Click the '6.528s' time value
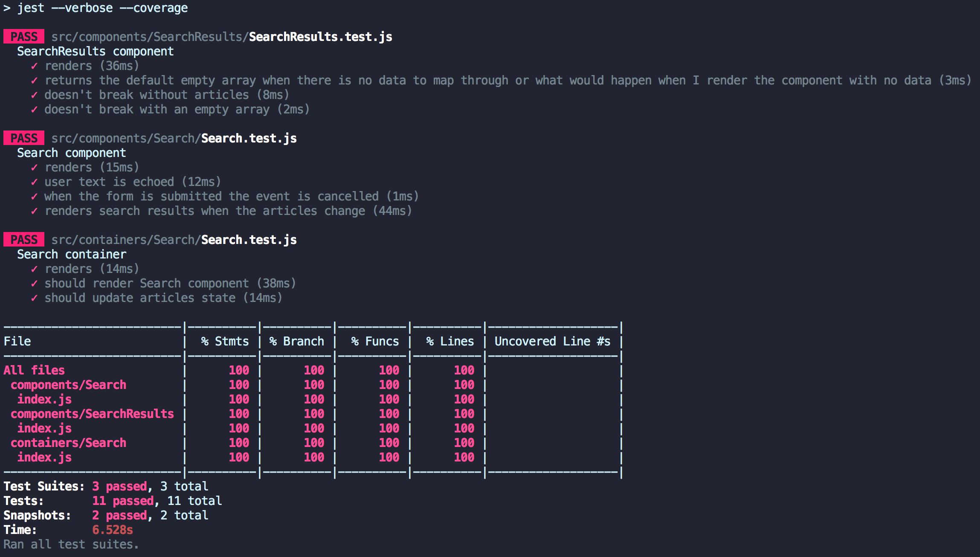This screenshot has height=557, width=980. [x=113, y=529]
